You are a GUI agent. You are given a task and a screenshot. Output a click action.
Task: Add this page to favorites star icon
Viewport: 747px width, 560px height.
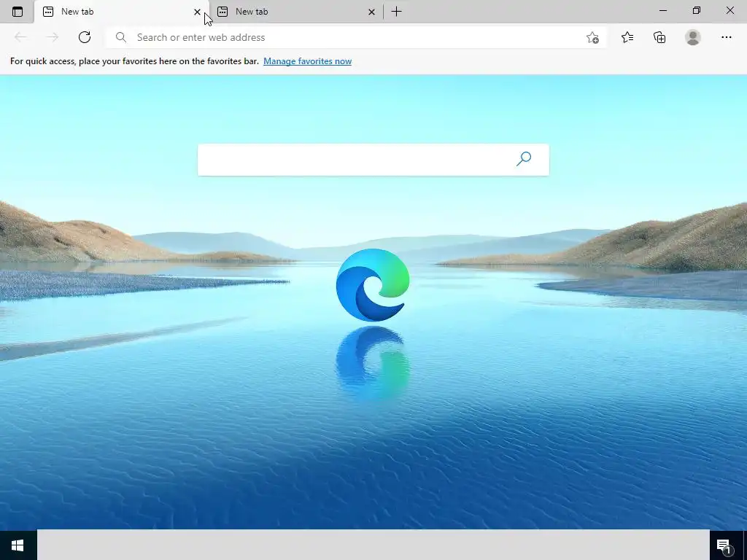pyautogui.click(x=592, y=37)
